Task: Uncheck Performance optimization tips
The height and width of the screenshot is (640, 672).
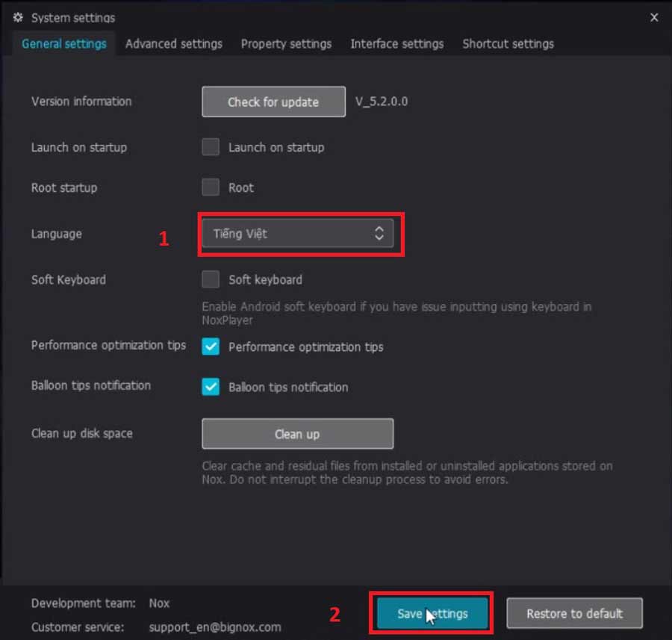Action: (x=211, y=347)
